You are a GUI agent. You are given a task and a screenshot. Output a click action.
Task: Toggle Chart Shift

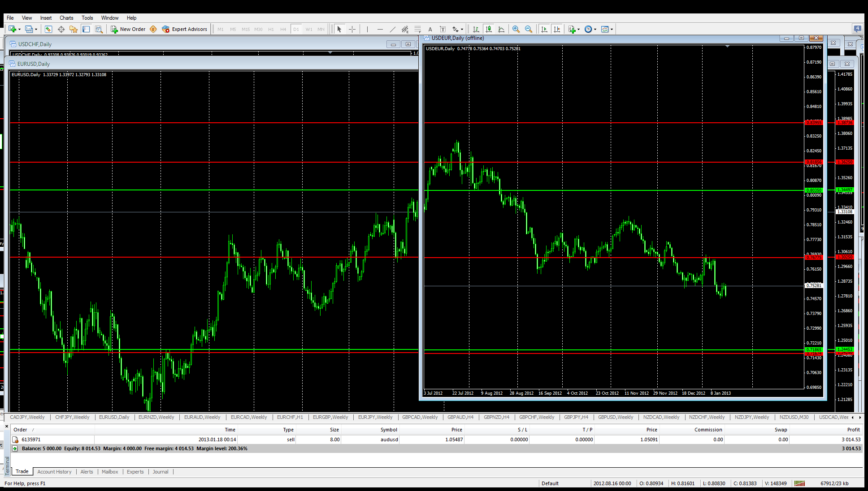(x=557, y=29)
